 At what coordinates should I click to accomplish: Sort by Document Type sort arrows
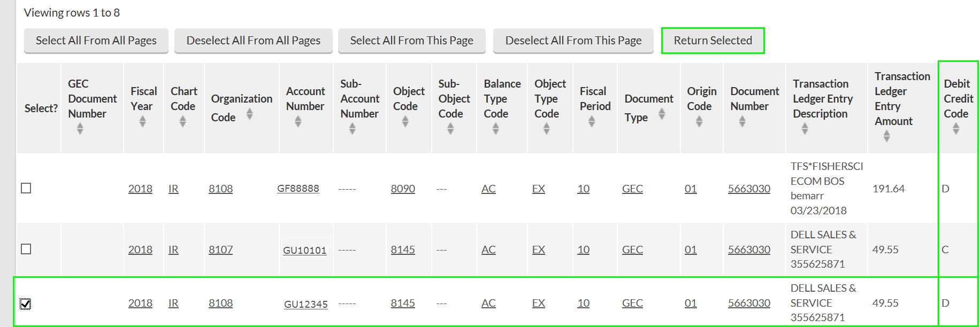662,114
